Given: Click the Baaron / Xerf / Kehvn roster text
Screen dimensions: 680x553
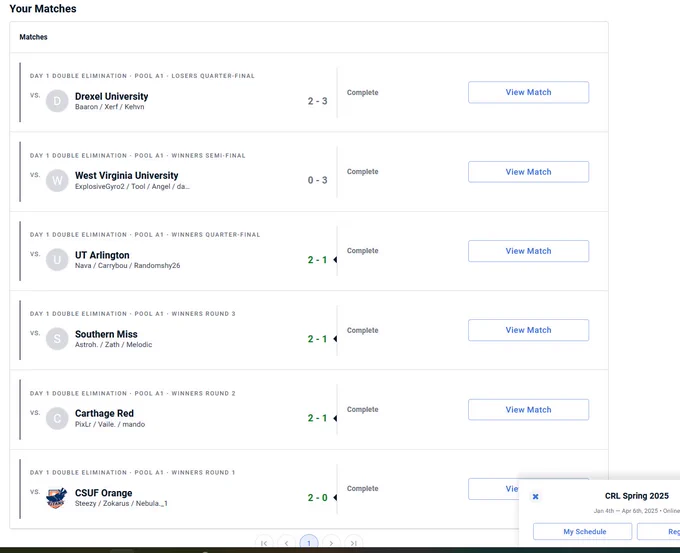Looking at the screenshot, I should [109, 107].
